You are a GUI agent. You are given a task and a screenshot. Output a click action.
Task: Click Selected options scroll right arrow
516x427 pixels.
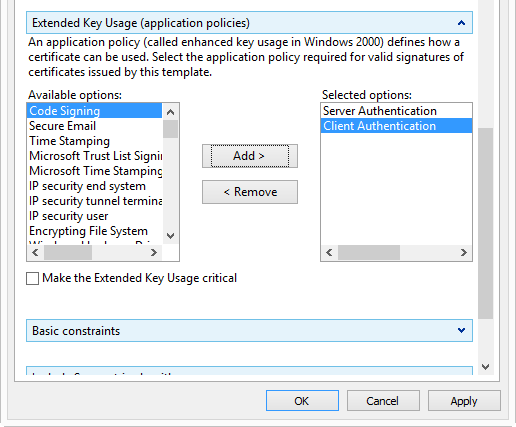[464, 252]
